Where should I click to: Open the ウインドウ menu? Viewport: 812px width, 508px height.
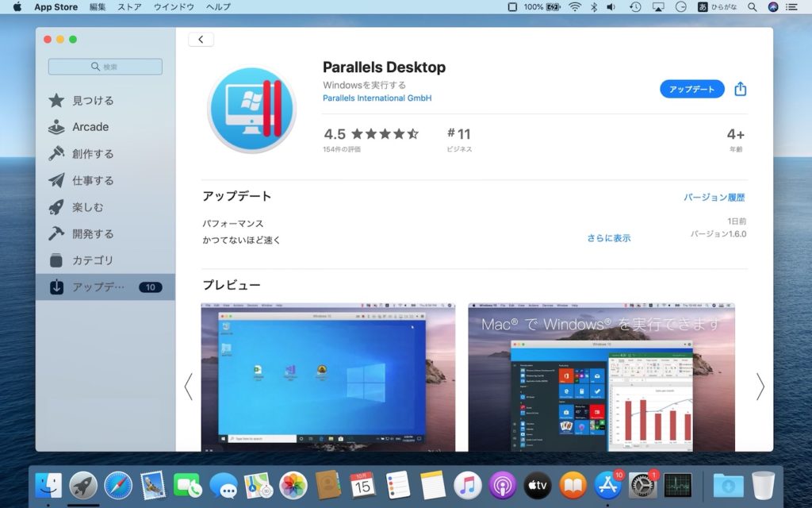[x=174, y=6]
